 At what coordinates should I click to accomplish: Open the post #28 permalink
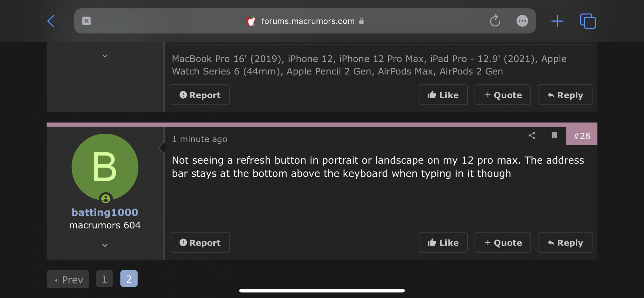pos(582,136)
